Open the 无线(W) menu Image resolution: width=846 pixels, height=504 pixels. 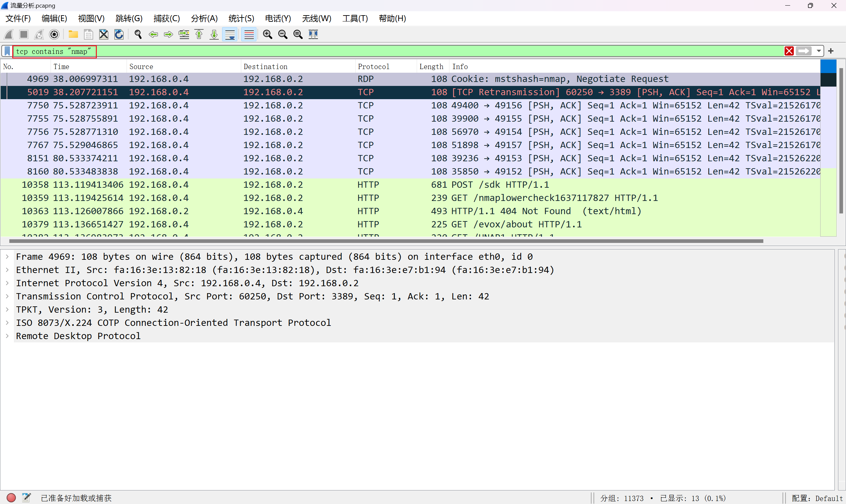pos(317,18)
